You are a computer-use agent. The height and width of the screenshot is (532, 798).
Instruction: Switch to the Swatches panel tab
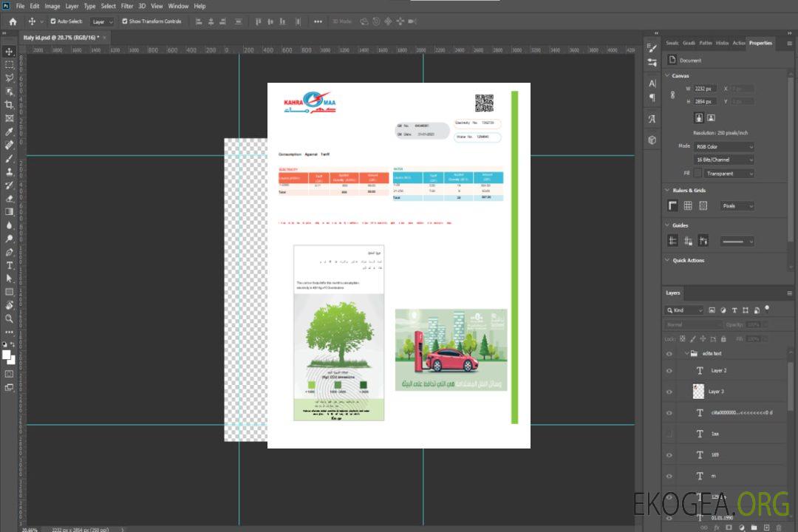click(x=672, y=43)
